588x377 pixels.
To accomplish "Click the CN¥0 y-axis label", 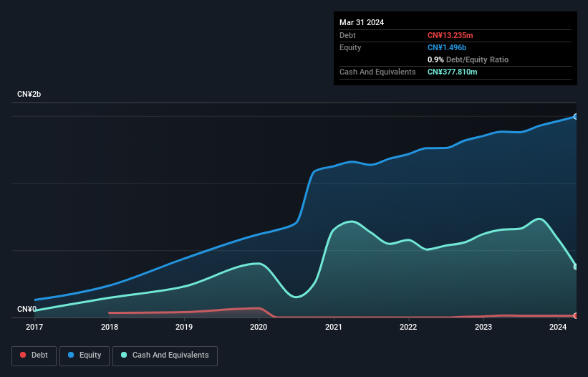I will tap(26, 310).
